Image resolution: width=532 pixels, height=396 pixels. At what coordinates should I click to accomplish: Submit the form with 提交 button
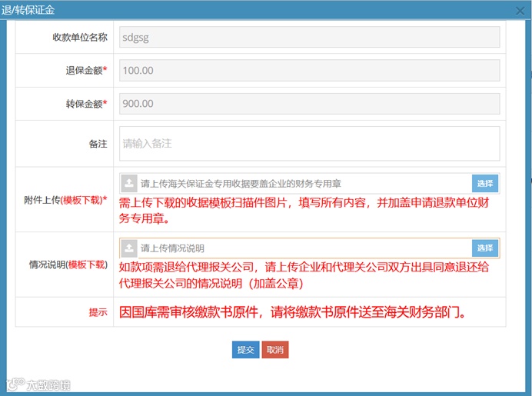point(246,350)
